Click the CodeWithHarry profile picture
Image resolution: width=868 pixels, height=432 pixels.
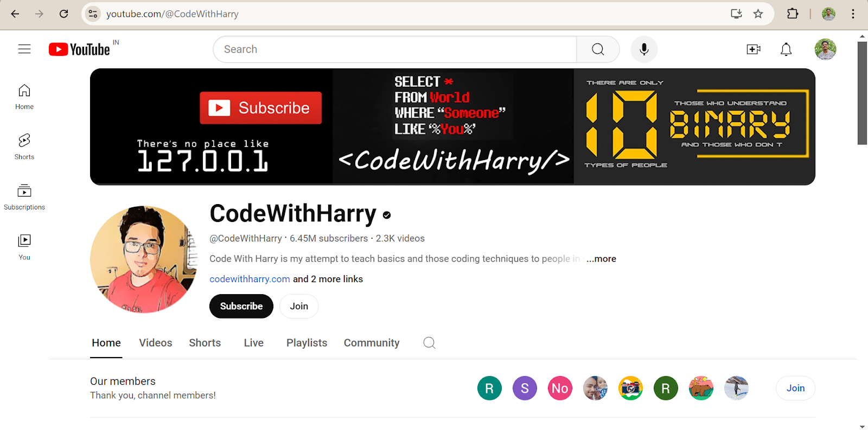[x=144, y=259]
